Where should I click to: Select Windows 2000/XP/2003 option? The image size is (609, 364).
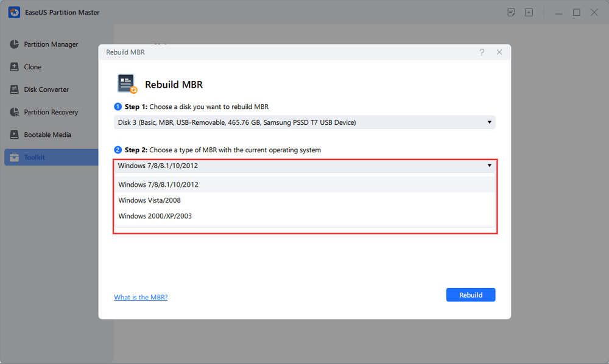point(155,216)
